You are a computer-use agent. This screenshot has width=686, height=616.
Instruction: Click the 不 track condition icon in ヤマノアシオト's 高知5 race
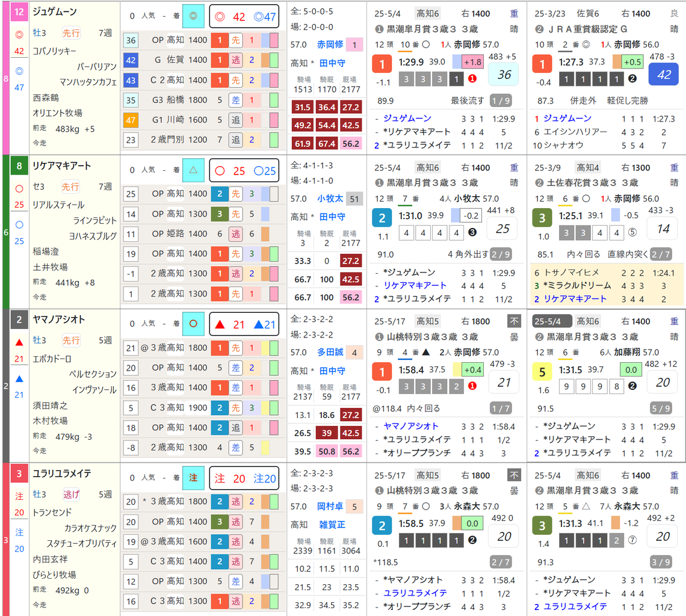514,321
